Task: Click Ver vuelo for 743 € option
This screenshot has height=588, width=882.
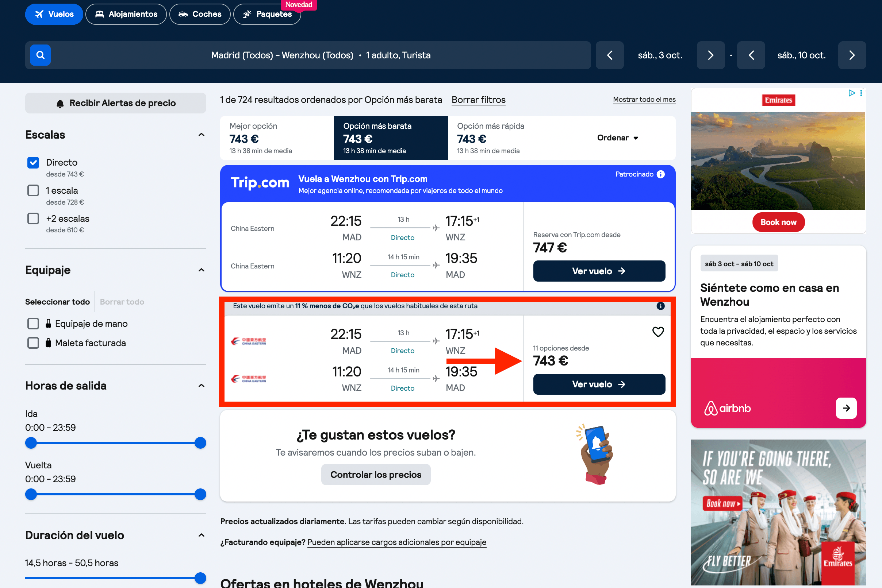Action: 599,384
